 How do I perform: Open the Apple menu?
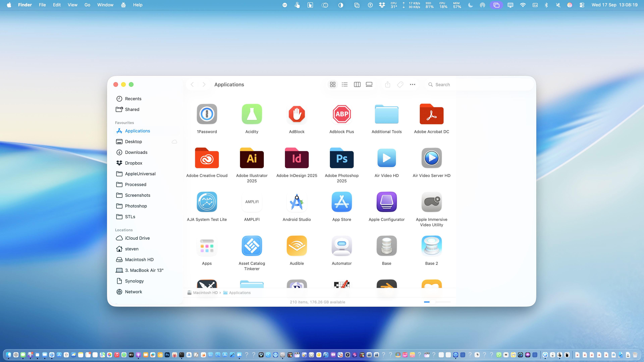coord(9,5)
